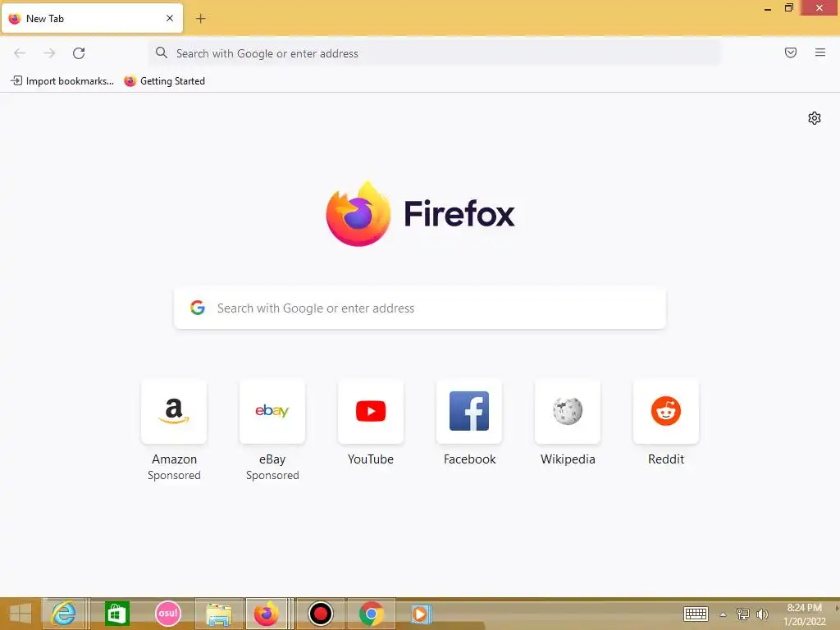
Task: Open the Facebook shortcut tile
Action: point(469,412)
